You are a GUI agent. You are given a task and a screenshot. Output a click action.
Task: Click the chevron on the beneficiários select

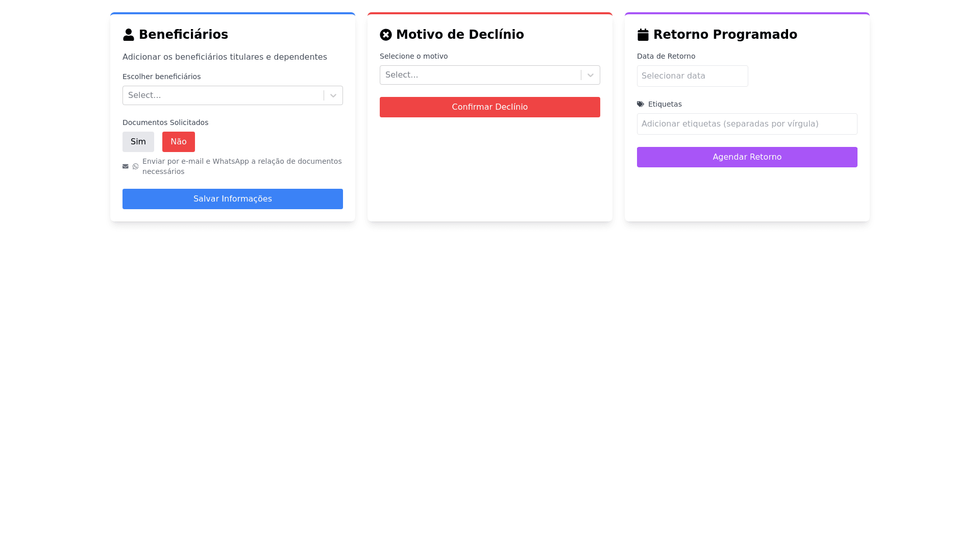tap(333, 95)
